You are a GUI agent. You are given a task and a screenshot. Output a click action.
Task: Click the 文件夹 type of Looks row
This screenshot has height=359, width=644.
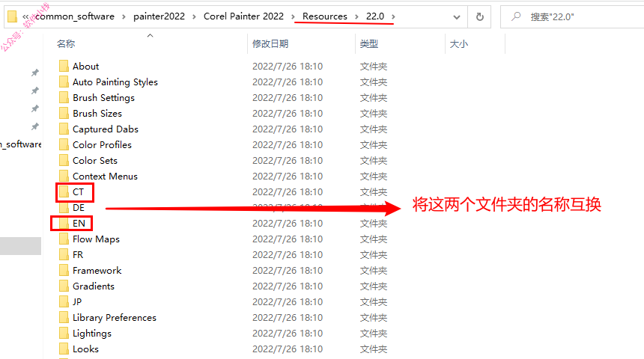[x=374, y=349]
